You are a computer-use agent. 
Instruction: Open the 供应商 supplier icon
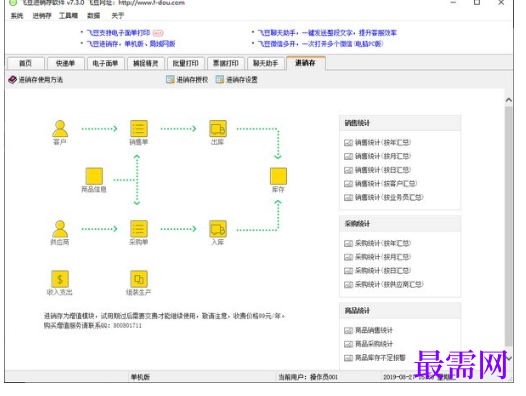[x=60, y=229]
